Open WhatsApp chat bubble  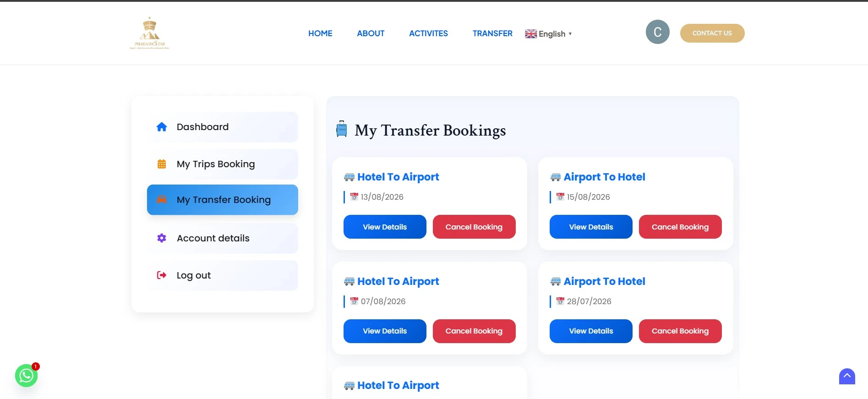26,376
